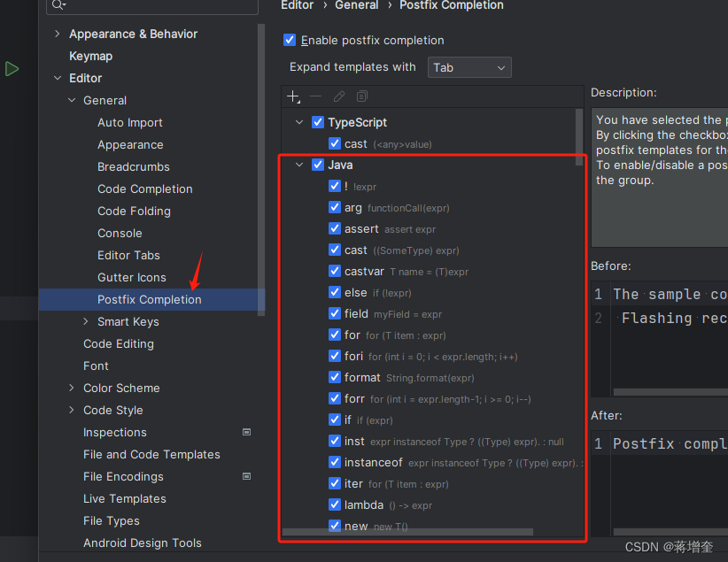Open Keymap settings page
This screenshot has width=728, height=562.
coord(91,56)
